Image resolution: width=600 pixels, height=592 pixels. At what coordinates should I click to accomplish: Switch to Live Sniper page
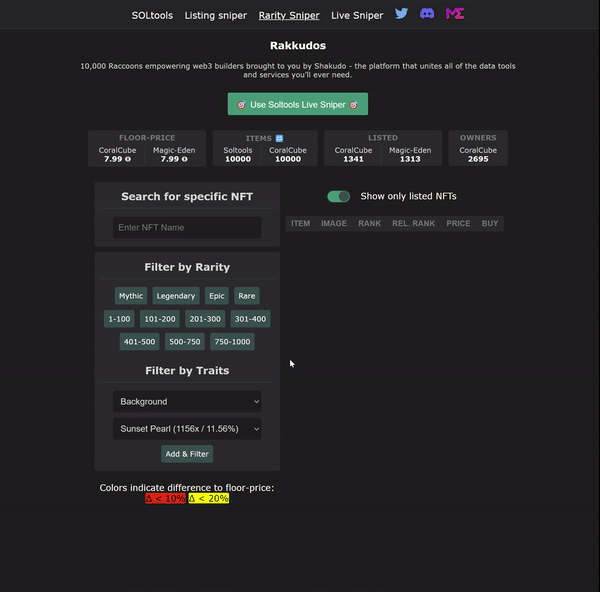click(357, 15)
